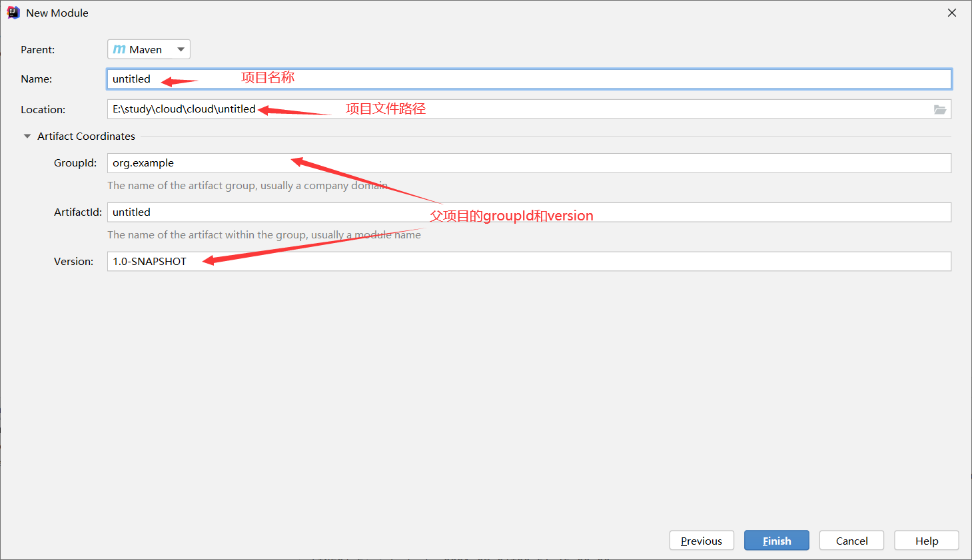Close the New Module window
The width and height of the screenshot is (972, 560).
tap(952, 13)
